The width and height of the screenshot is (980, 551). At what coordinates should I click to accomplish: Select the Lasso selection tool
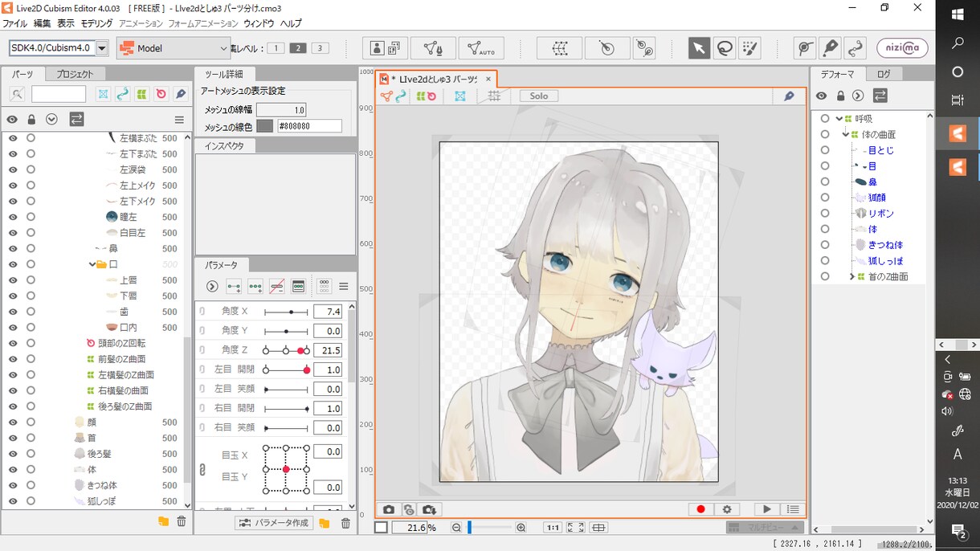tap(724, 48)
